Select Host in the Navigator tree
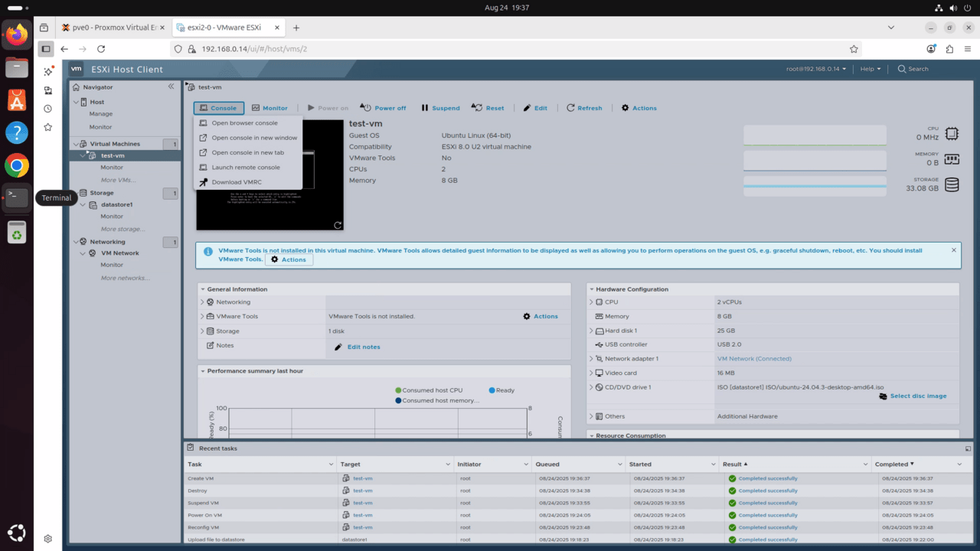Screen dimensions: 980x551 tap(97, 102)
